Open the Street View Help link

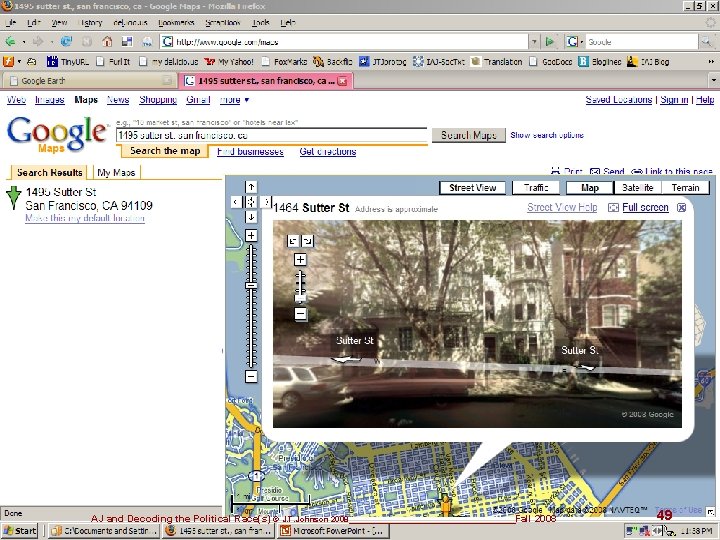[562, 208]
